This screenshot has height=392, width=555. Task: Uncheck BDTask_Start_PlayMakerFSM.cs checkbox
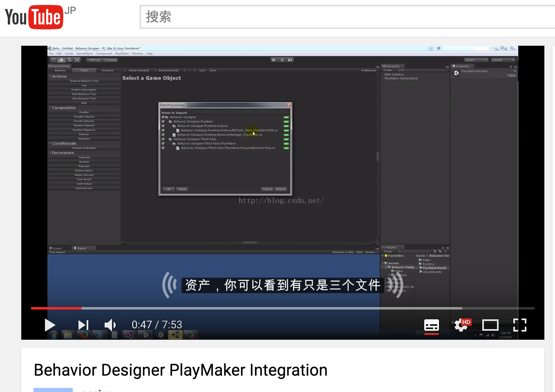[163, 130]
